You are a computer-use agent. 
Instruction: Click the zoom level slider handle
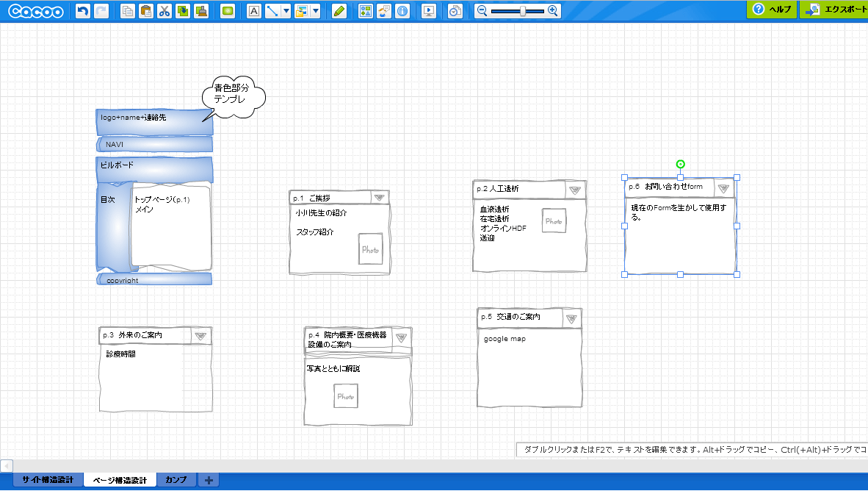pos(522,11)
